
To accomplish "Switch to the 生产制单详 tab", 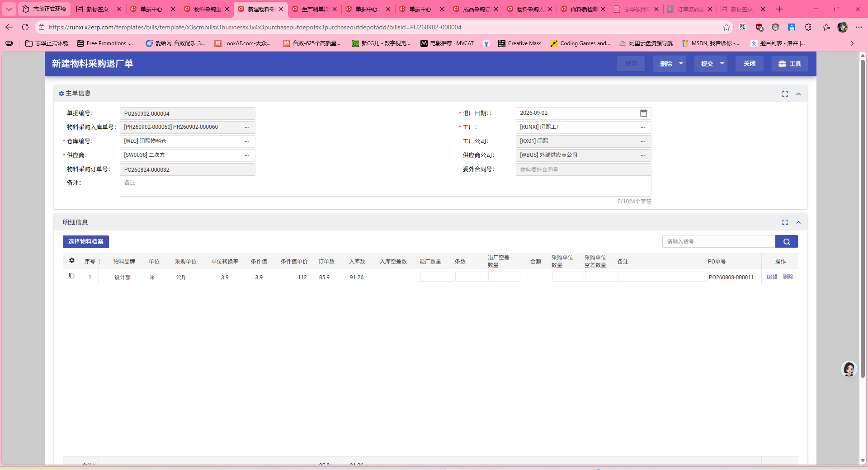I will pos(315,9).
